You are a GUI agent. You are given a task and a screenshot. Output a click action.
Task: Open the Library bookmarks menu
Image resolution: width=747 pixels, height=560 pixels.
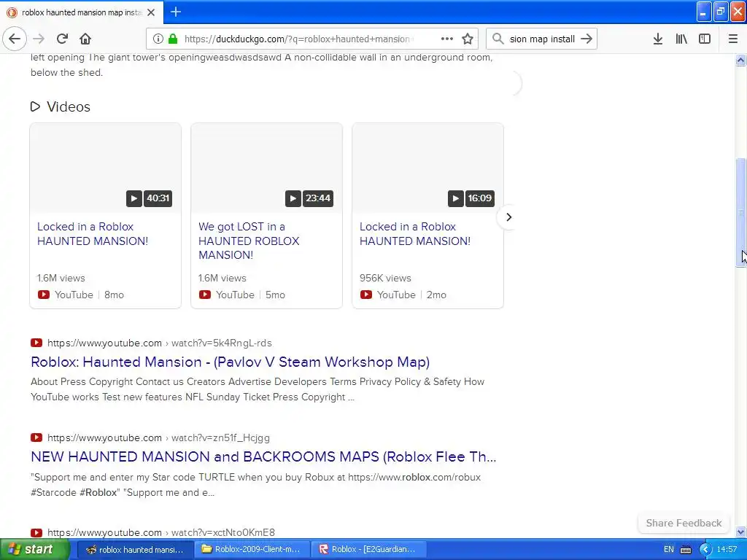coord(681,39)
